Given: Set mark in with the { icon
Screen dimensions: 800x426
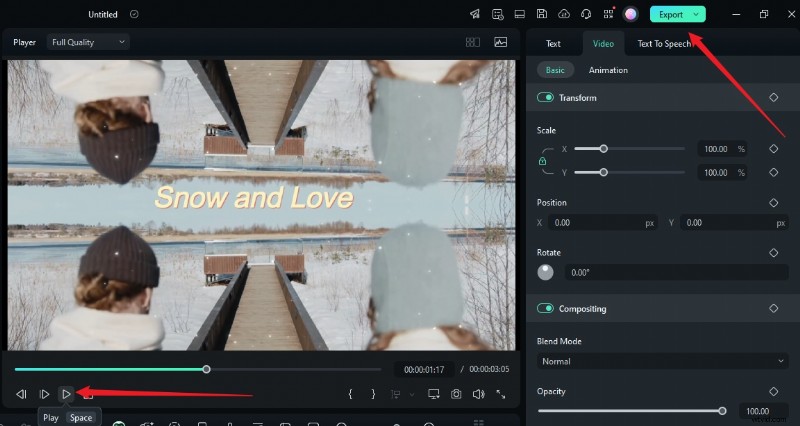Looking at the screenshot, I should [350, 394].
